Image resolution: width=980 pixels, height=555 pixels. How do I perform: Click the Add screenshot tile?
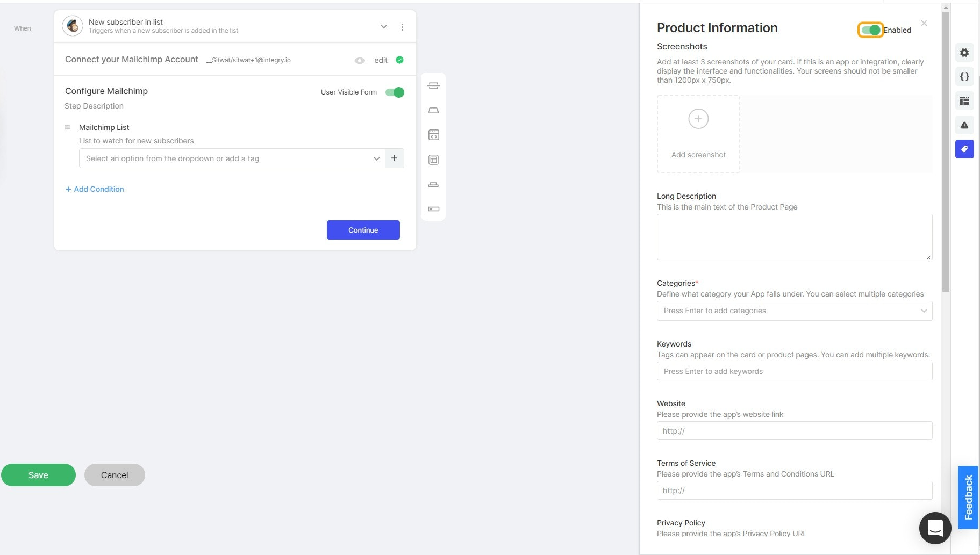698,134
